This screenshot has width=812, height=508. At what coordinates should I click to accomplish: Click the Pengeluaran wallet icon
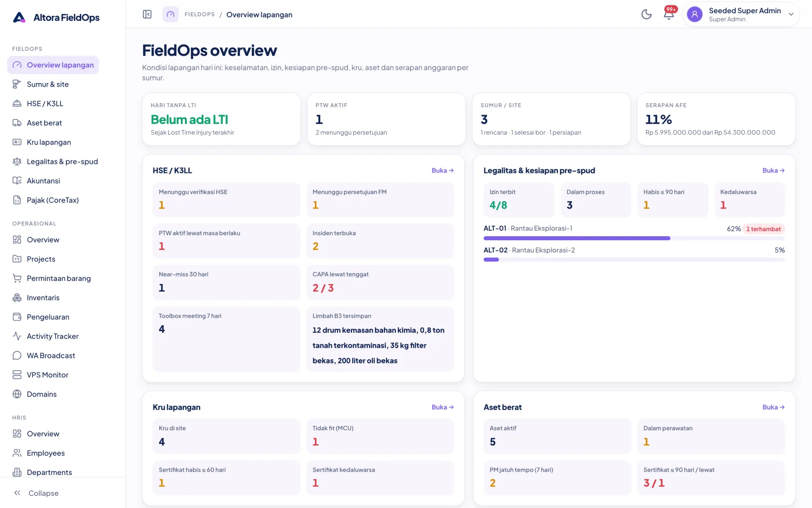(x=17, y=317)
